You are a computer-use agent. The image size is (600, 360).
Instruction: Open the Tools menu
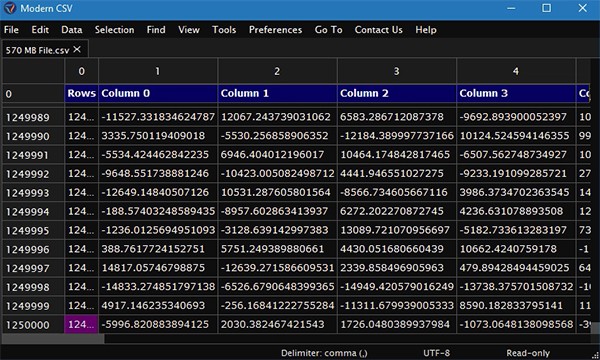pyautogui.click(x=224, y=30)
